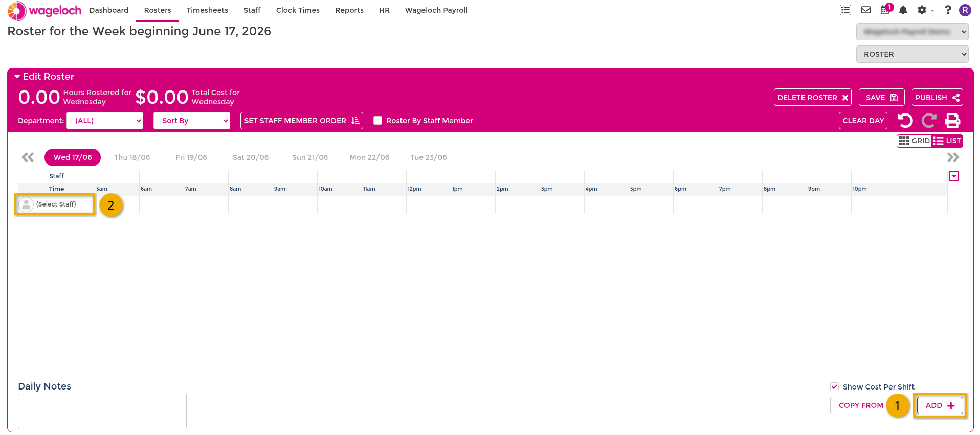Switch roster view to GRID
Image resolution: width=980 pixels, height=435 pixels.
(914, 141)
